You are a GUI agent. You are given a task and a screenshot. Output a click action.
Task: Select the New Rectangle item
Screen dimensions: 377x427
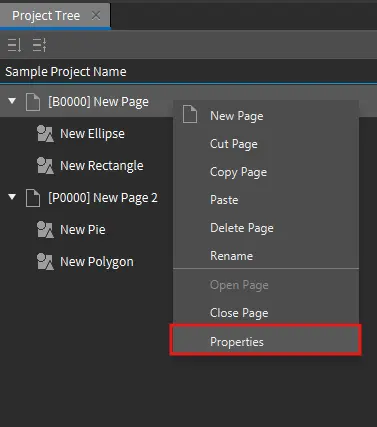click(x=102, y=166)
